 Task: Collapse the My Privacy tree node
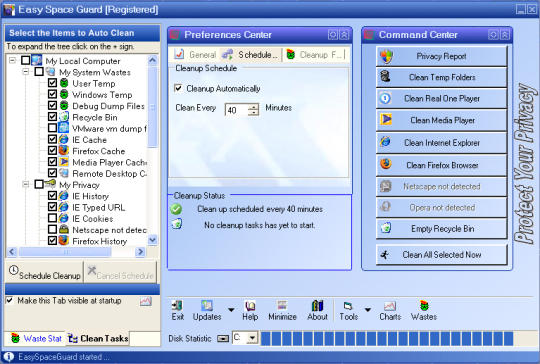tap(26, 185)
